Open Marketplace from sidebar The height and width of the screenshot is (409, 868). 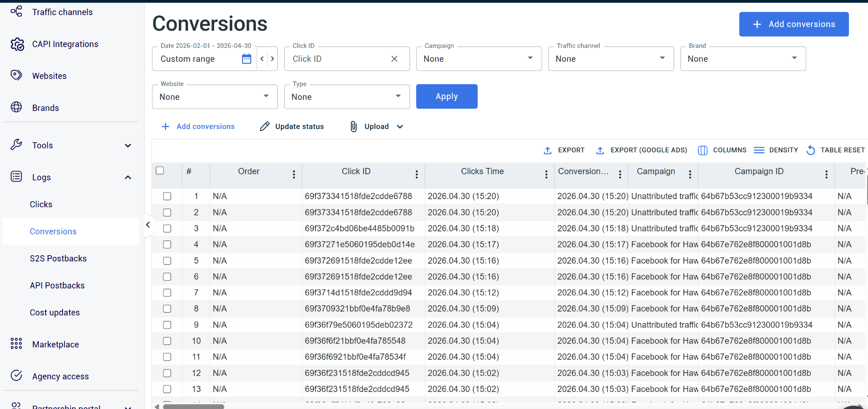(56, 345)
